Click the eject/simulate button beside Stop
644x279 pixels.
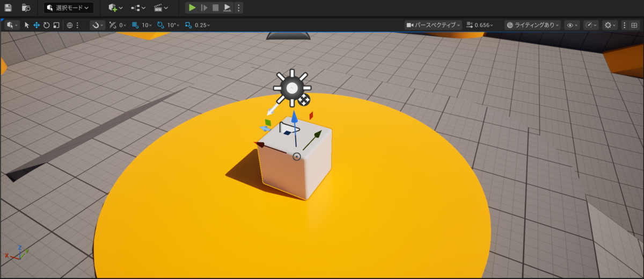coord(227,8)
